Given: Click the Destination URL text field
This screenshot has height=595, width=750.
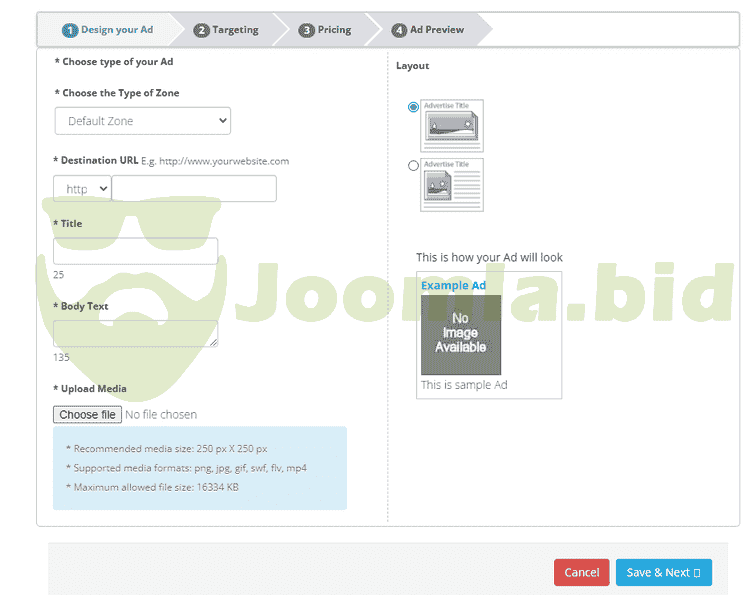Looking at the screenshot, I should point(194,189).
